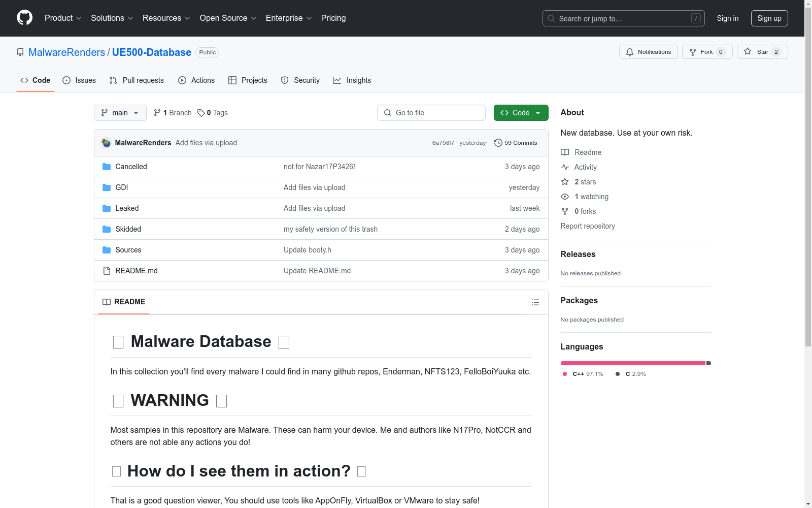Open the Packages section heading
Image resolution: width=812 pixels, height=508 pixels.
[579, 300]
